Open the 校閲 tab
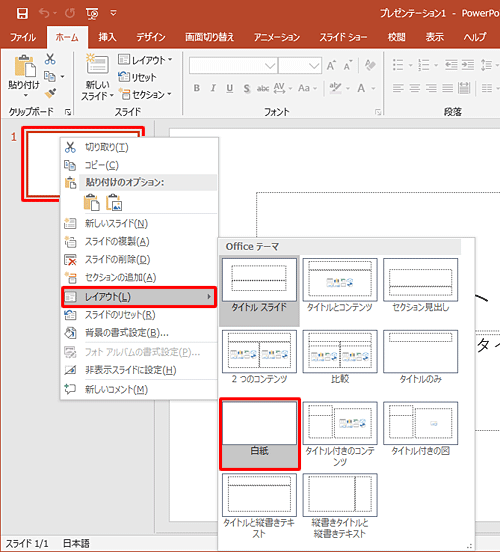Viewport: 500px width, 552px height. pyautogui.click(x=396, y=37)
